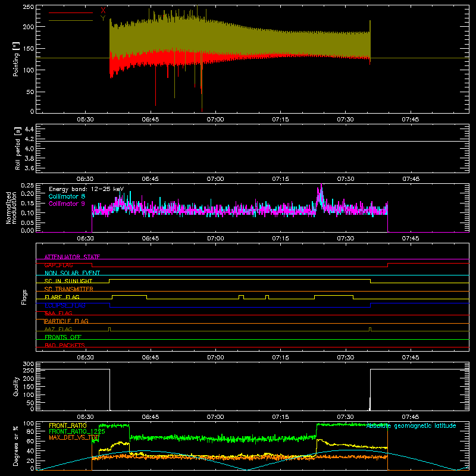Click the "07:15" time label under Roll period plot

pos(280,179)
